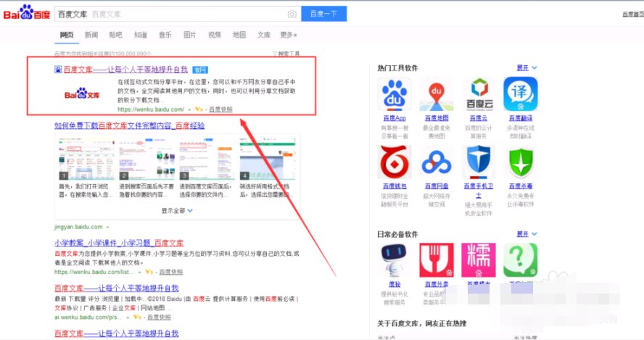Open step 2 thumbnail of the jingyan result
This screenshot has height=340, width=644.
pos(147,159)
